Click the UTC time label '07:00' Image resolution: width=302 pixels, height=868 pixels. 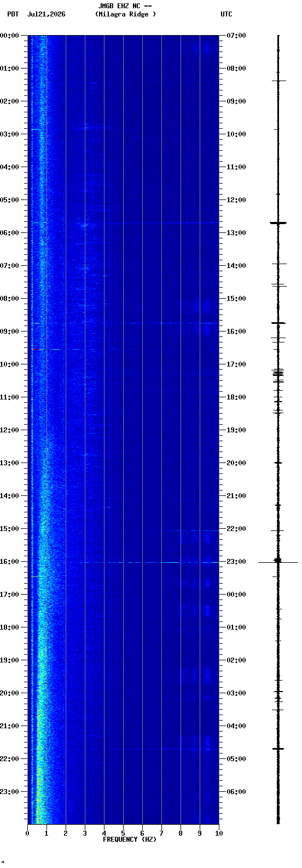point(236,36)
